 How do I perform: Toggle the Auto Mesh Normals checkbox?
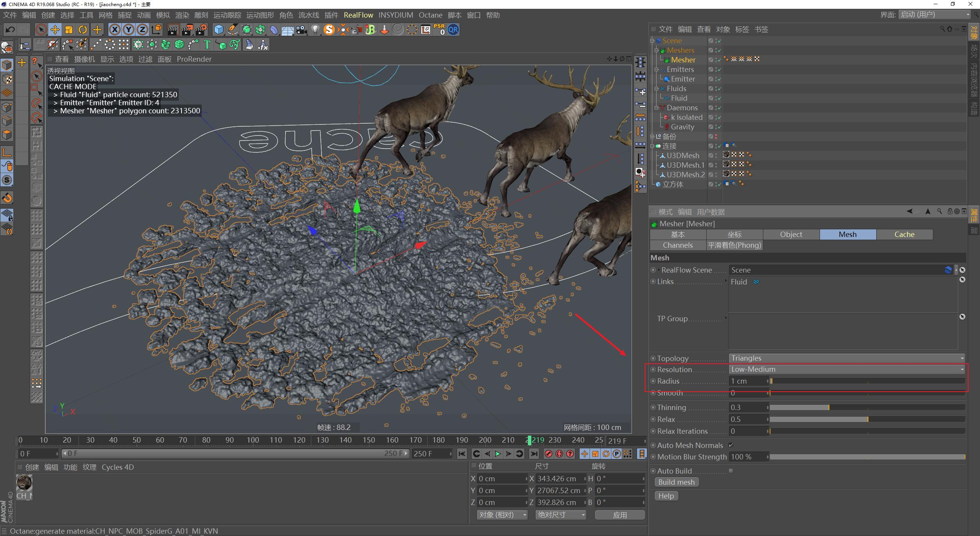[x=731, y=445]
